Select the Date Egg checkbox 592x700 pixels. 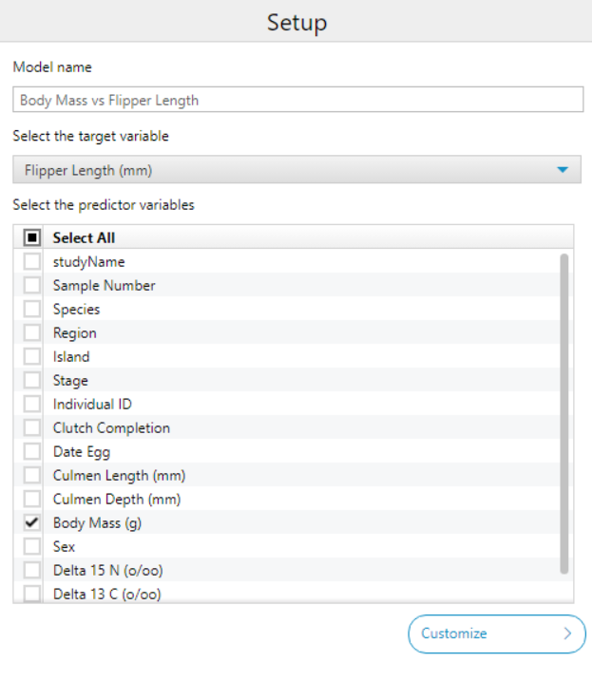tap(32, 452)
